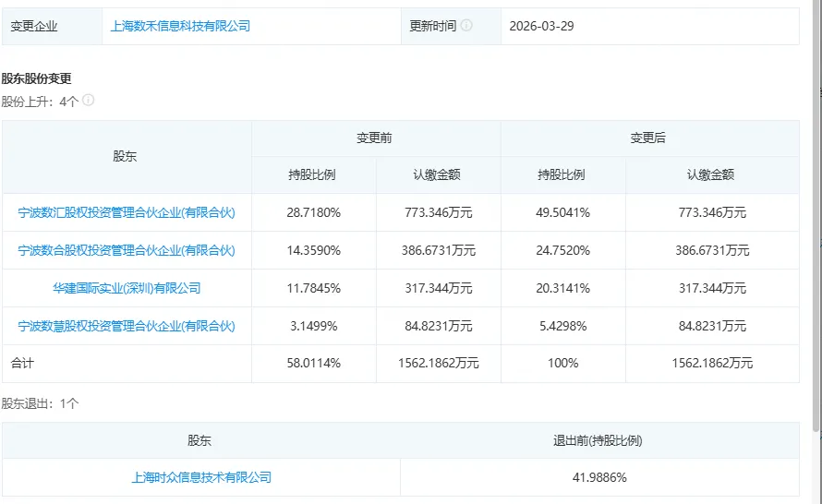Click 49.5041% after-change share value

click(x=563, y=212)
